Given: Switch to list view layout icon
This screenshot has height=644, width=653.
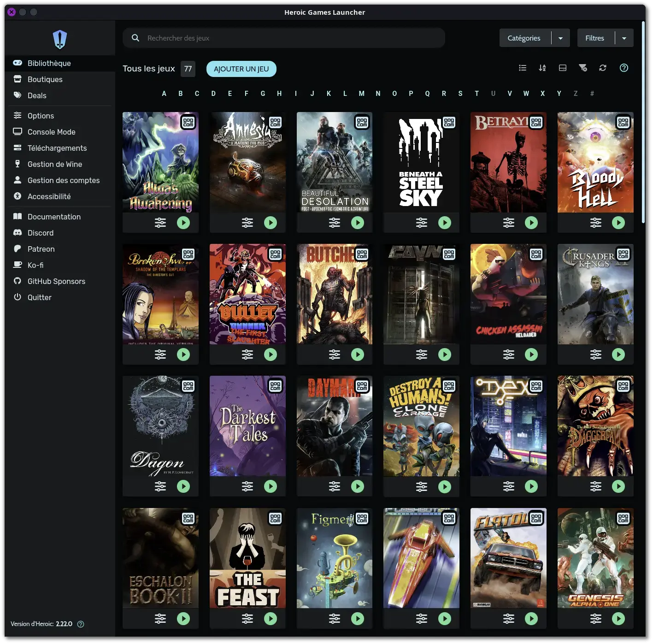Looking at the screenshot, I should [x=523, y=68].
